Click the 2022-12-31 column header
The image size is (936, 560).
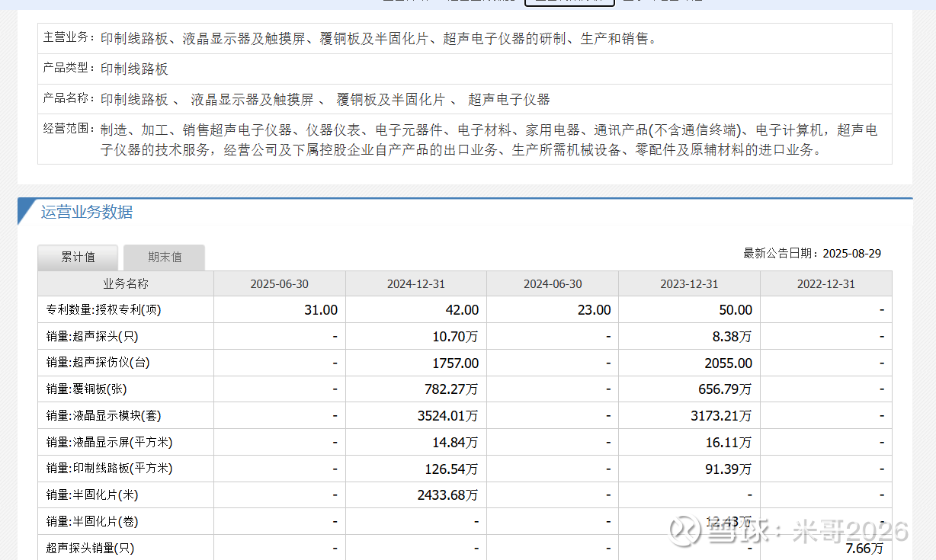coord(826,284)
